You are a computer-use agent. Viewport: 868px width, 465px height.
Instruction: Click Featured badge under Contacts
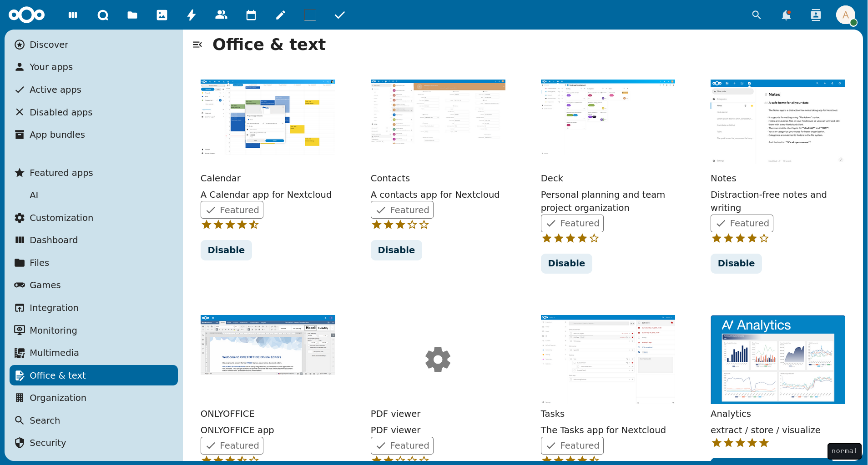tap(402, 210)
